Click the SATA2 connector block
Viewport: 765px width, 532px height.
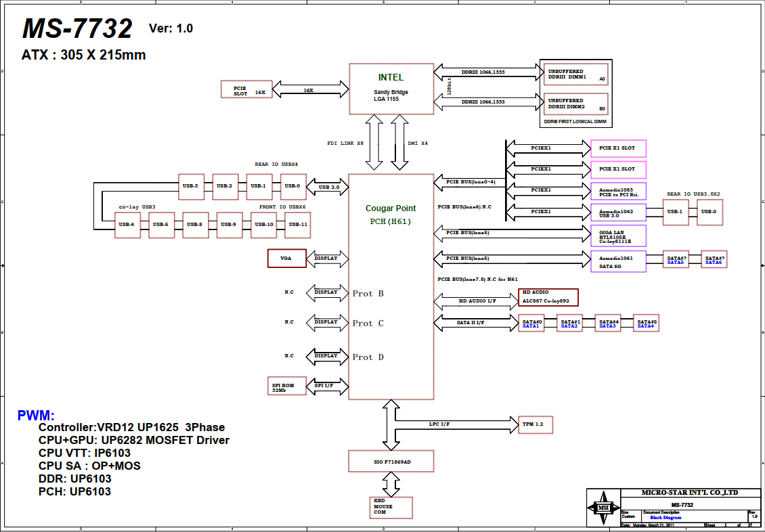pos(570,323)
